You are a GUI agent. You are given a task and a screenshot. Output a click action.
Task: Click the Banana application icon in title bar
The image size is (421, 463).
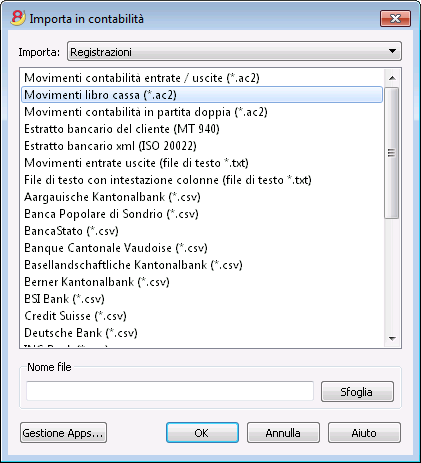tap(18, 18)
